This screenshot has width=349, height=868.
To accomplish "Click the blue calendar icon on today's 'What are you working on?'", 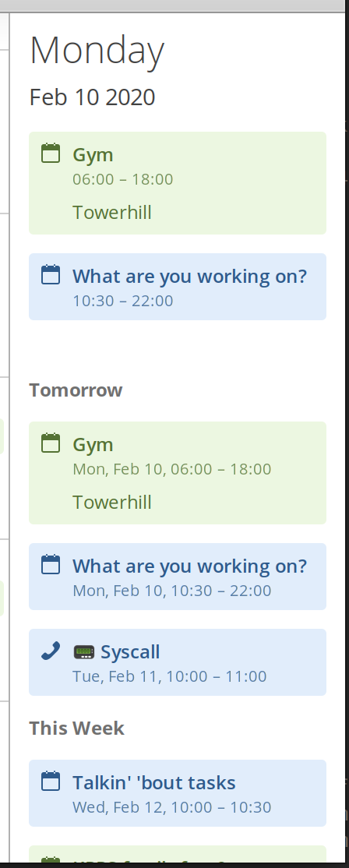I will tap(51, 274).
